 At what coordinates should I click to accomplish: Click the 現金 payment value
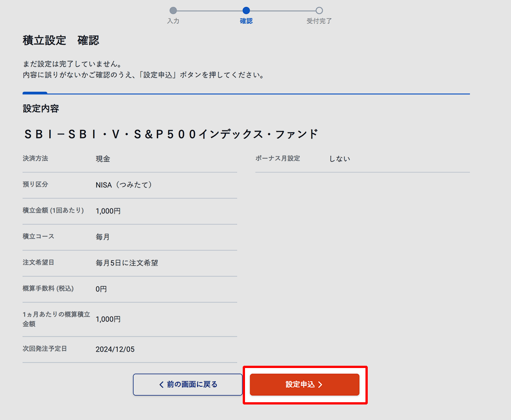click(103, 159)
